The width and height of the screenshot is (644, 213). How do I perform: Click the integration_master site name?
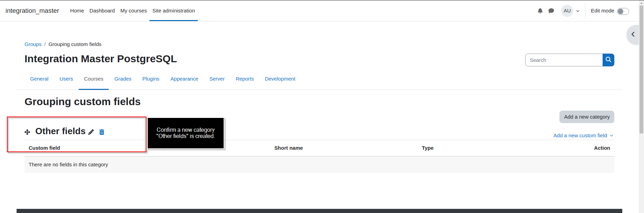coord(32,11)
